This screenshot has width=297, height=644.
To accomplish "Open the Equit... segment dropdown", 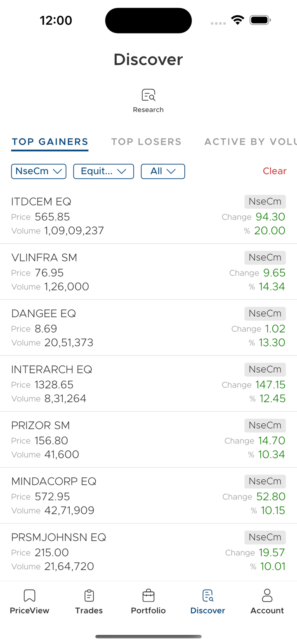I will pyautogui.click(x=104, y=171).
